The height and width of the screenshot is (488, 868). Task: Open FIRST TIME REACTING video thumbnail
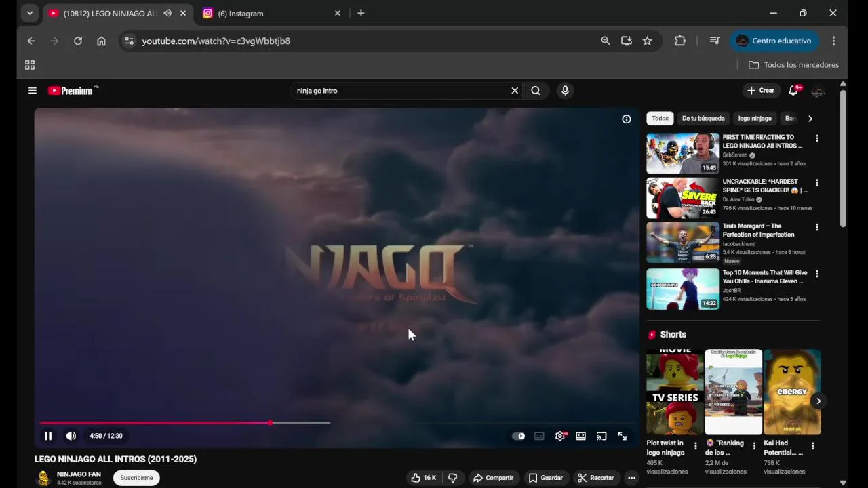pos(683,154)
